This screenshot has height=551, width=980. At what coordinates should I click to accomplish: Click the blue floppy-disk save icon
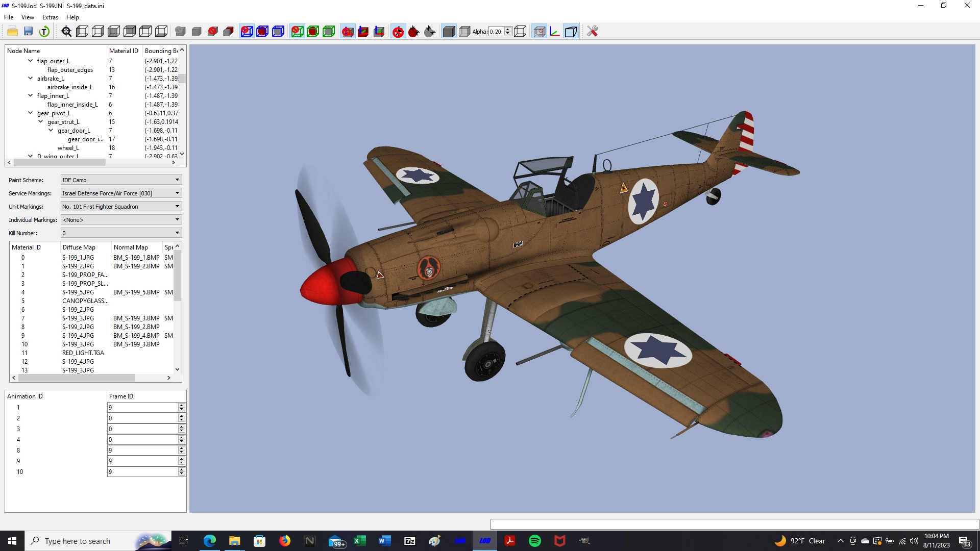pos(29,32)
